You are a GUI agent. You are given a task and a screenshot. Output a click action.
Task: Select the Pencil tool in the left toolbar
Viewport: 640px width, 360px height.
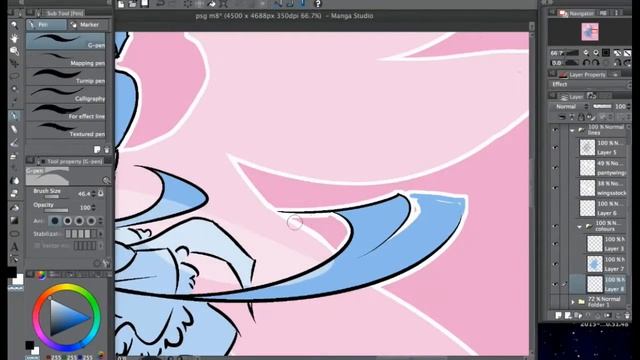click(14, 129)
